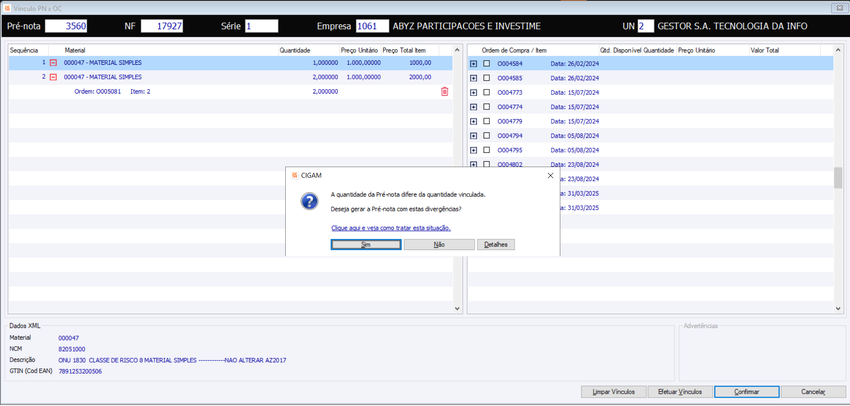850x406 pixels.
Task: Click the Qtd. Disponível column header
Action: coord(620,50)
